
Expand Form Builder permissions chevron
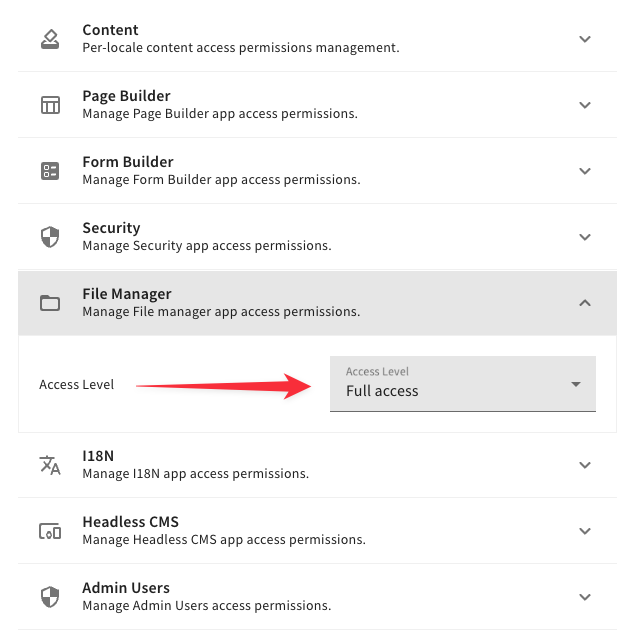click(585, 171)
